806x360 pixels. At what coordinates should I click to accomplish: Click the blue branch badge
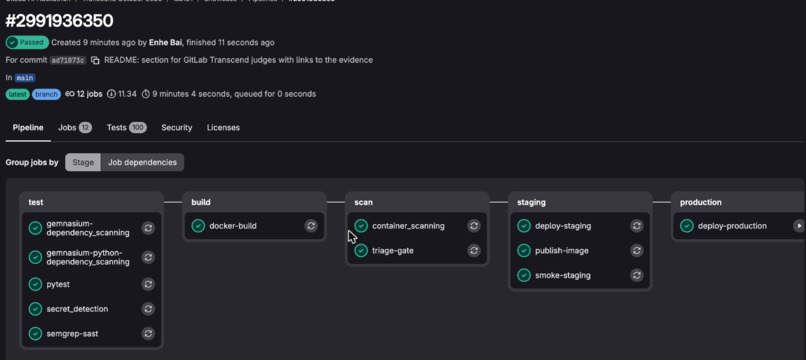47,94
